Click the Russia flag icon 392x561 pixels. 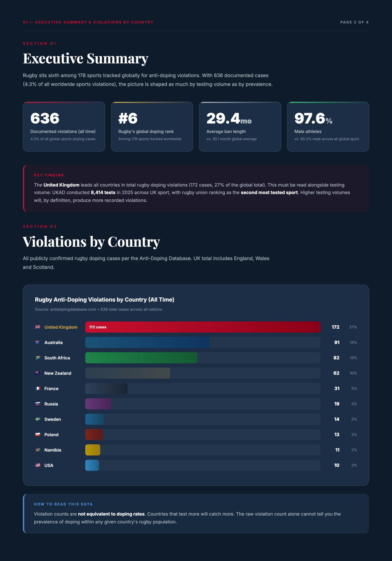(x=38, y=404)
